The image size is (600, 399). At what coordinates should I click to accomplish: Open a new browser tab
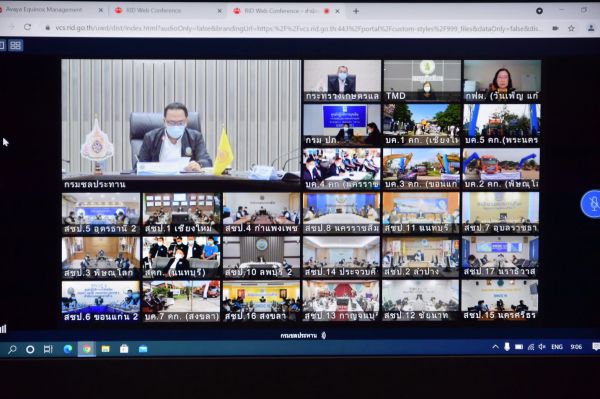pyautogui.click(x=356, y=11)
